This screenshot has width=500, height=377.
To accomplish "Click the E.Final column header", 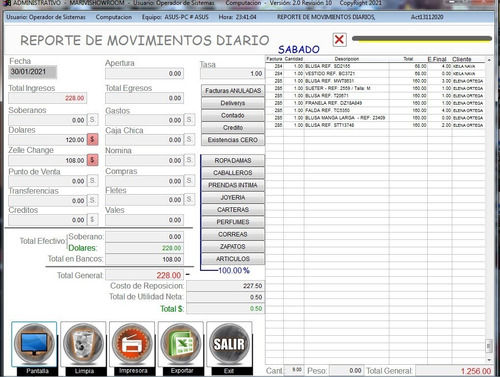I will 437,59.
